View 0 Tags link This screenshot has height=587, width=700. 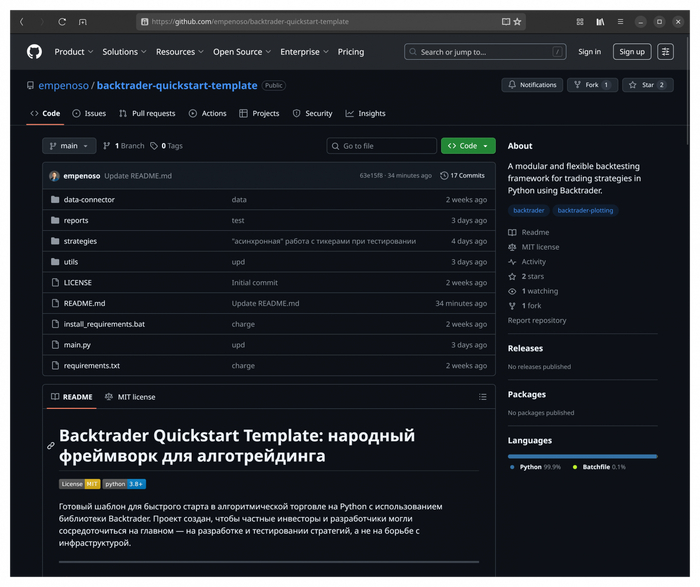pos(167,146)
